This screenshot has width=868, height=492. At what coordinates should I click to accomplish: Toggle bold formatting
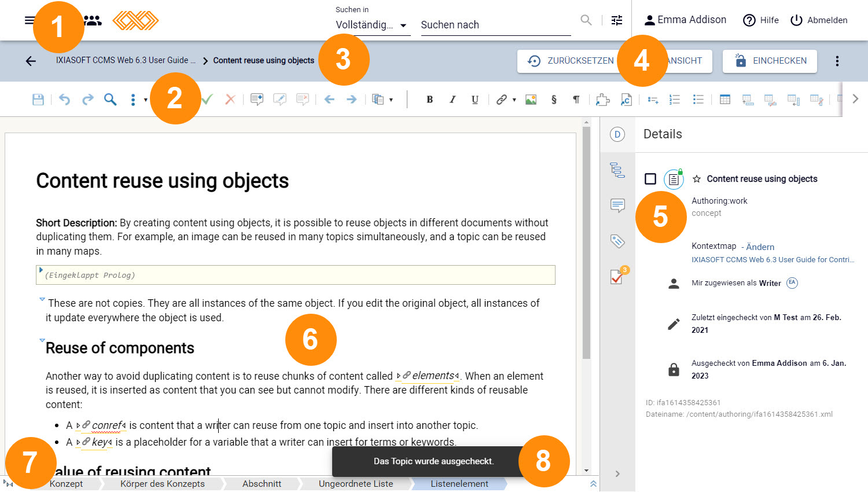pyautogui.click(x=429, y=100)
